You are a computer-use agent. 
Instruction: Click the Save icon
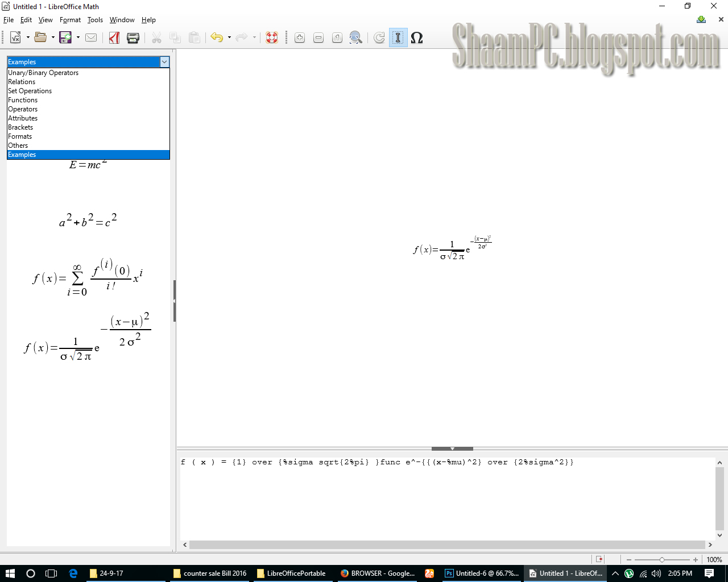click(x=65, y=38)
